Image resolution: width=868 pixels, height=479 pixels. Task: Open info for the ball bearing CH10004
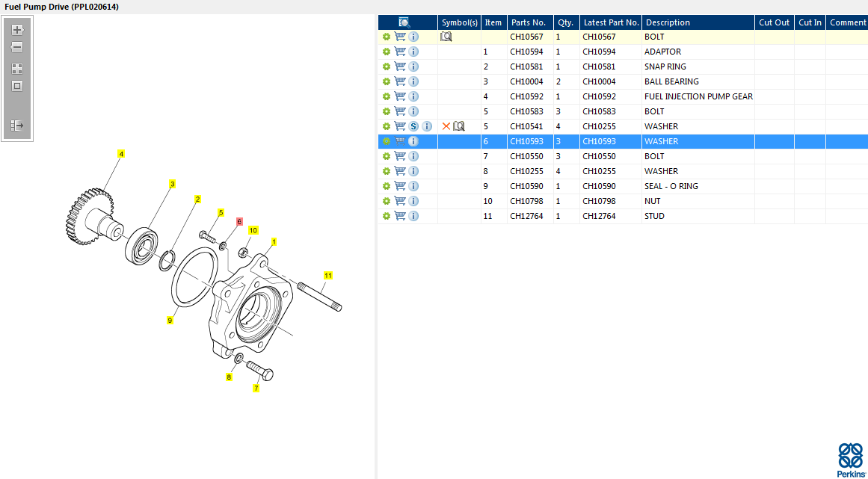(x=413, y=81)
